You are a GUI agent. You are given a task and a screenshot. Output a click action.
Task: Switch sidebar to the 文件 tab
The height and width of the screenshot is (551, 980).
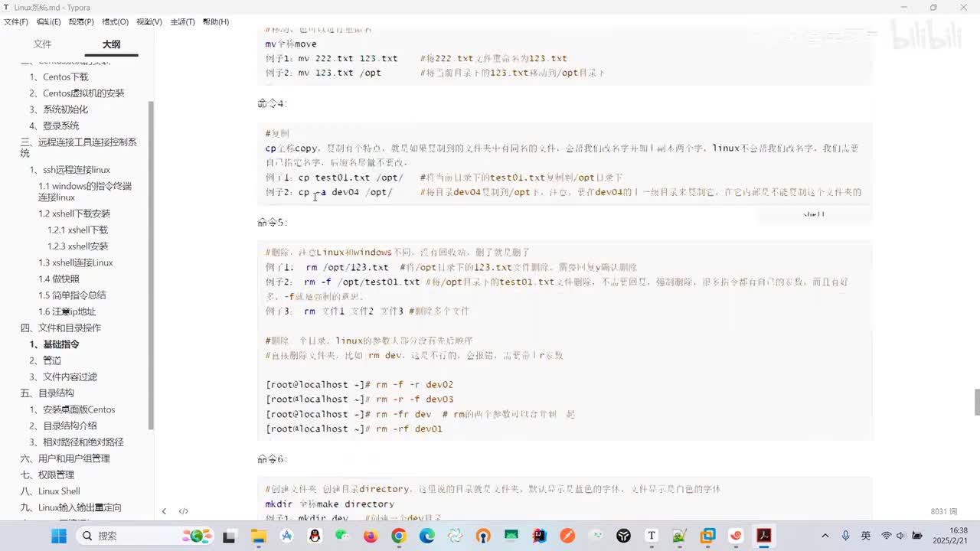tap(43, 44)
